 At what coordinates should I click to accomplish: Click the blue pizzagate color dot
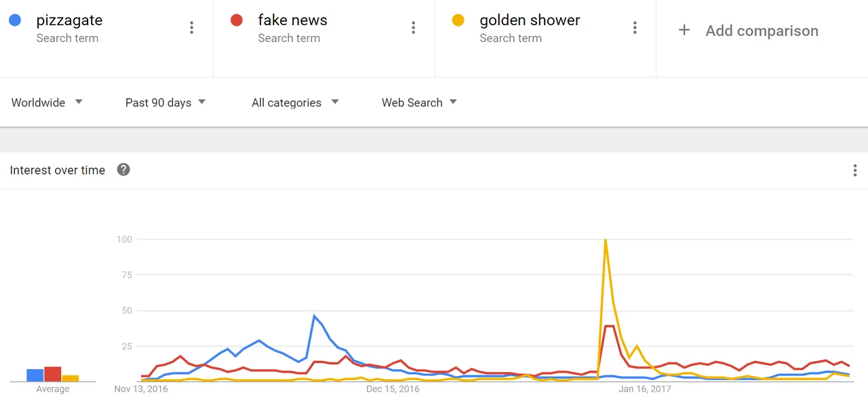pos(15,20)
